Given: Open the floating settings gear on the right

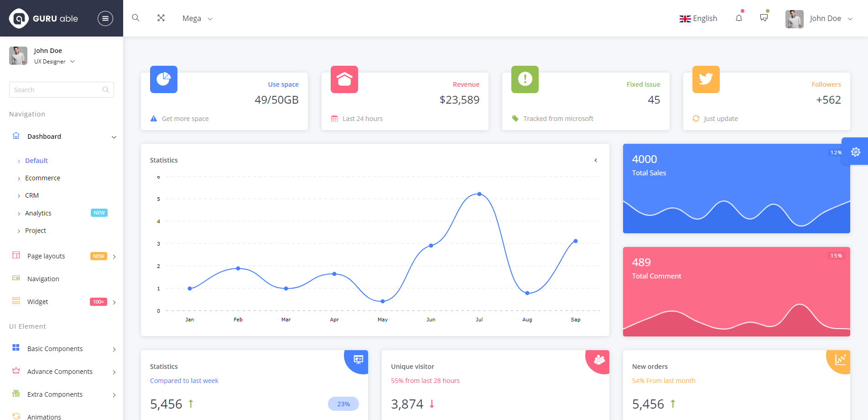Looking at the screenshot, I should pyautogui.click(x=856, y=151).
